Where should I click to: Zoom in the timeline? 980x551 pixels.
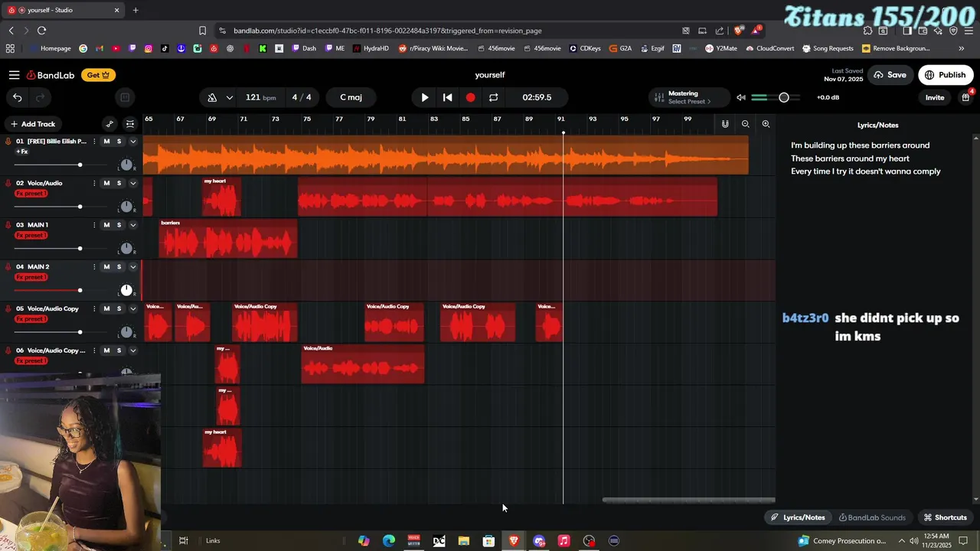tap(766, 124)
